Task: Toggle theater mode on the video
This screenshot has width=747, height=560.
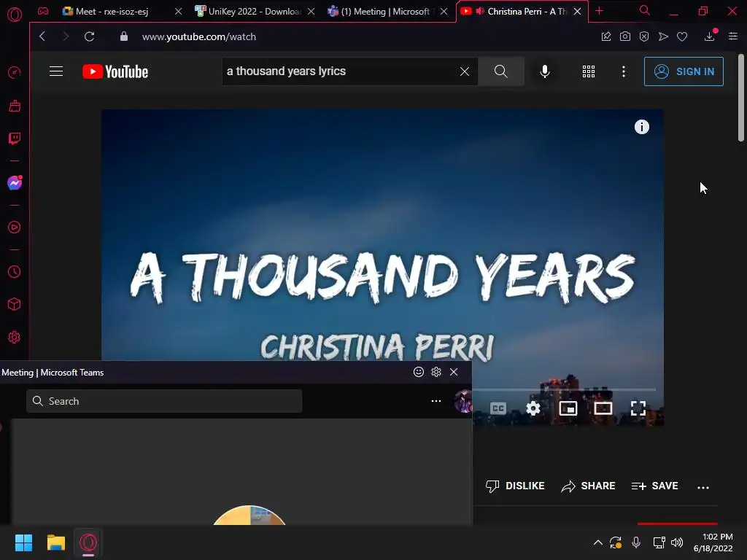Action: click(x=603, y=408)
